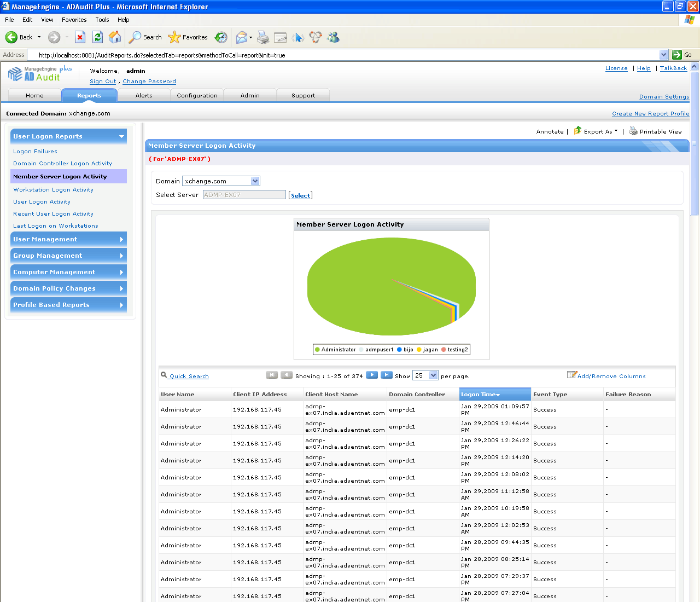
Task: Click the browser Home icon
Action: coord(115,37)
